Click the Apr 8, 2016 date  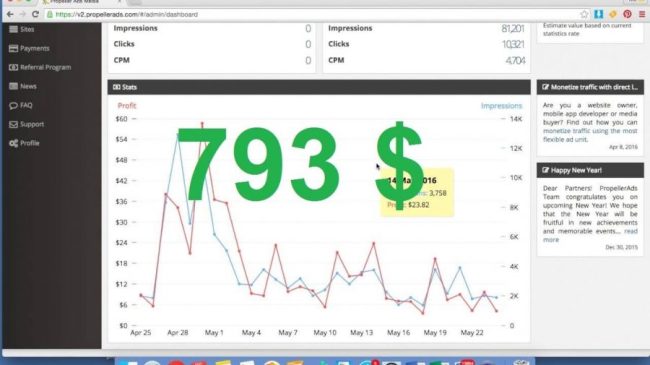tap(623, 147)
